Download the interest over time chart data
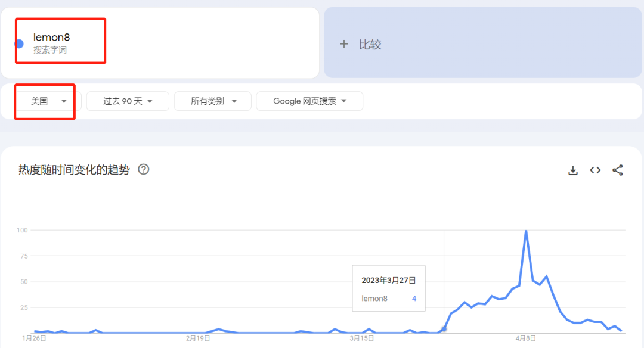Viewport: 644px width, 348px height. click(573, 170)
